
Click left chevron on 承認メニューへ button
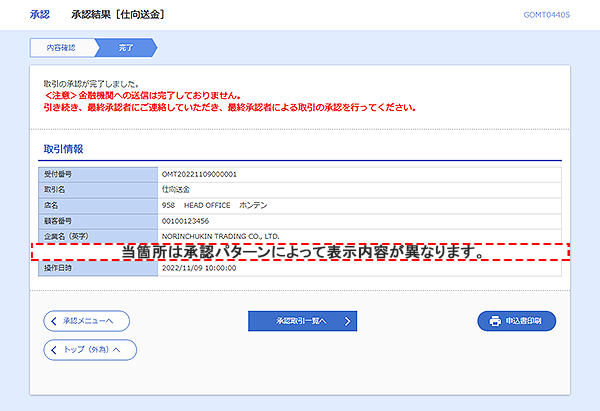tap(54, 321)
